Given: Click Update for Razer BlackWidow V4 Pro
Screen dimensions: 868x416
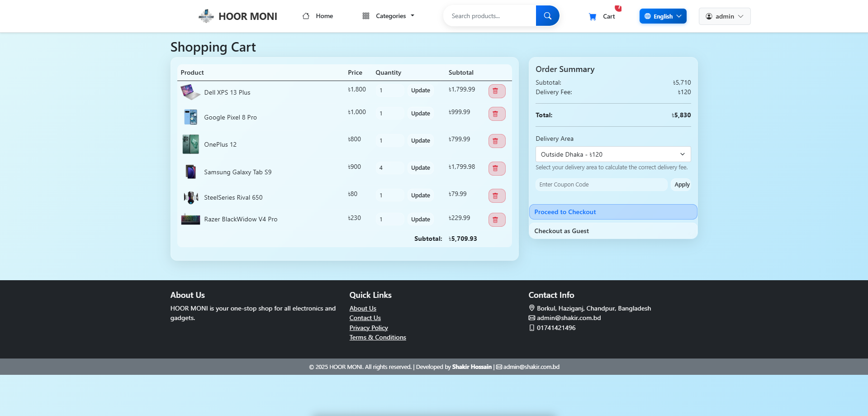Looking at the screenshot, I should 420,220.
